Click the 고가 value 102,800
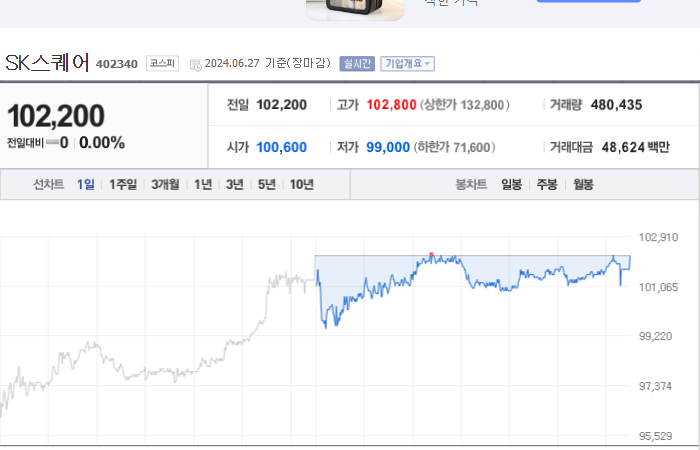This screenshot has height=450, width=700. 392,105
